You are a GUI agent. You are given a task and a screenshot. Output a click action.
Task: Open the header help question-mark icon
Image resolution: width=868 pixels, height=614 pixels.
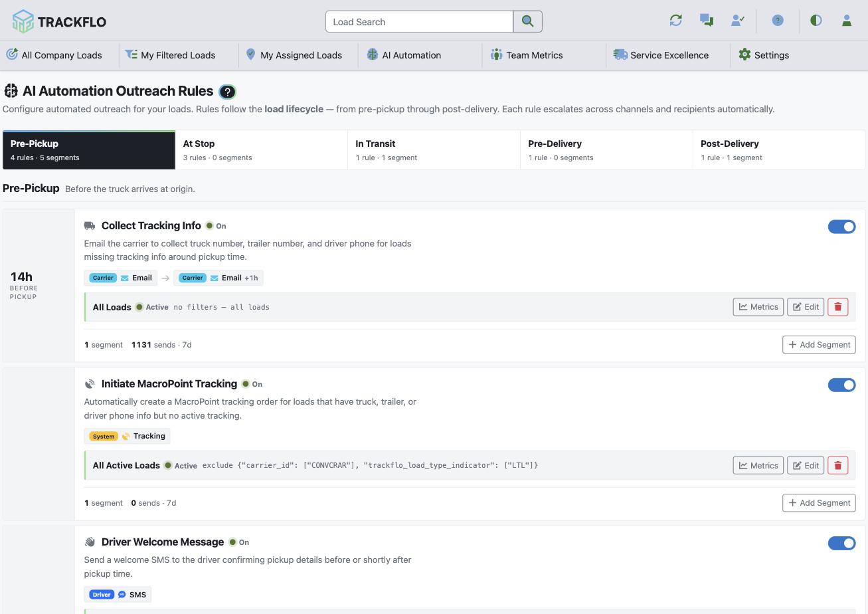[778, 21]
